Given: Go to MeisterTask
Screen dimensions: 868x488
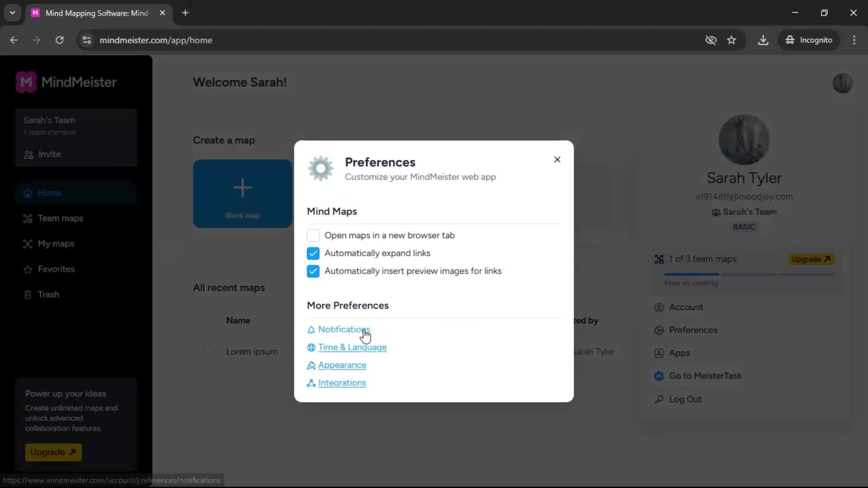Looking at the screenshot, I should pyautogui.click(x=705, y=376).
